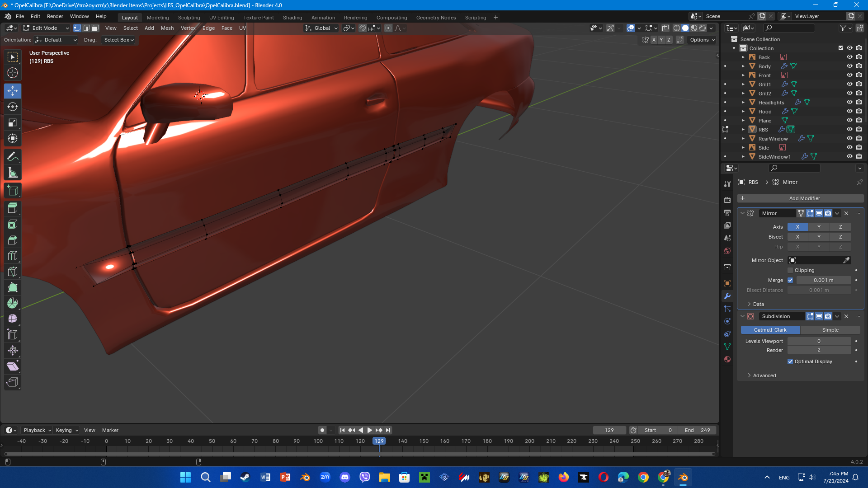Switch to the Sculpting workspace tab
Viewport: 868px width, 488px height.
coord(189,18)
